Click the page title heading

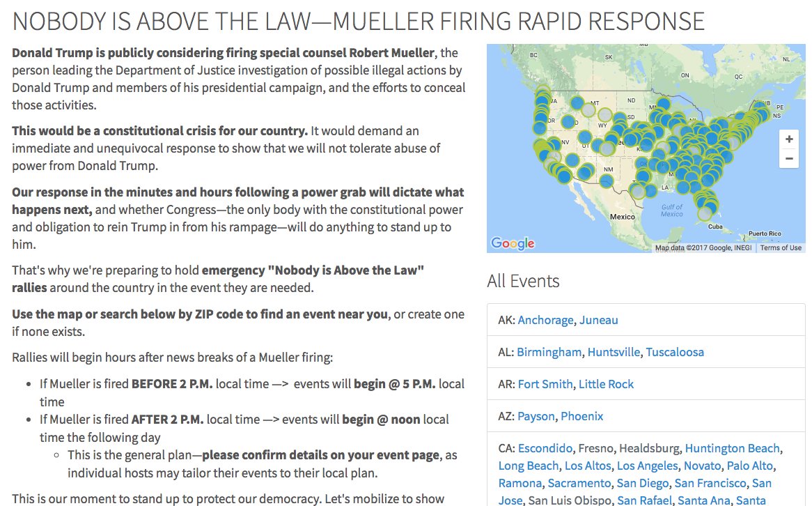[359, 21]
